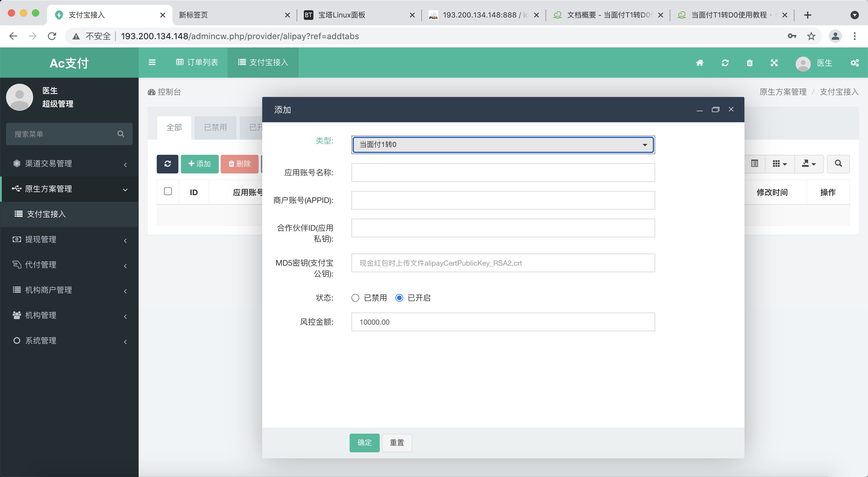This screenshot has height=477, width=868.
Task: Select the 已开启 status radio button
Action: click(x=399, y=298)
